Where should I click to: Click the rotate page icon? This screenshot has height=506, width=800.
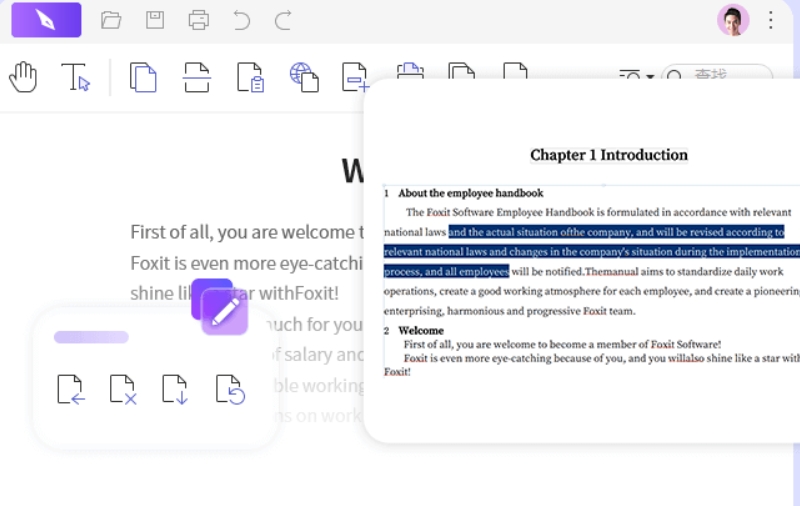(x=231, y=390)
